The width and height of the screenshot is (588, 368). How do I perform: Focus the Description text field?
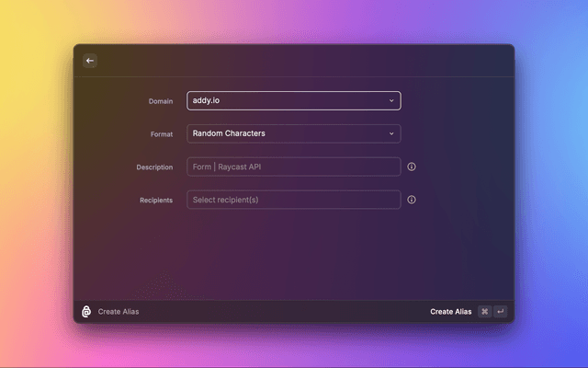pyautogui.click(x=293, y=167)
